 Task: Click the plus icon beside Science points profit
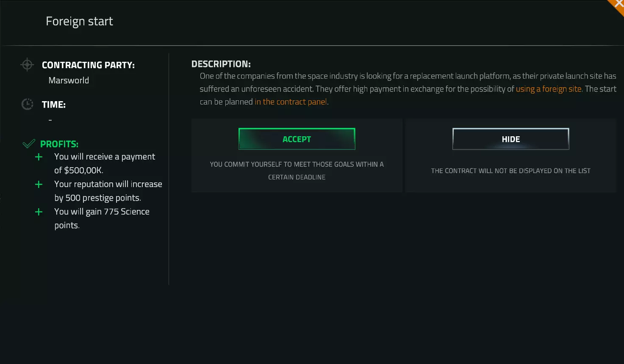[39, 212]
